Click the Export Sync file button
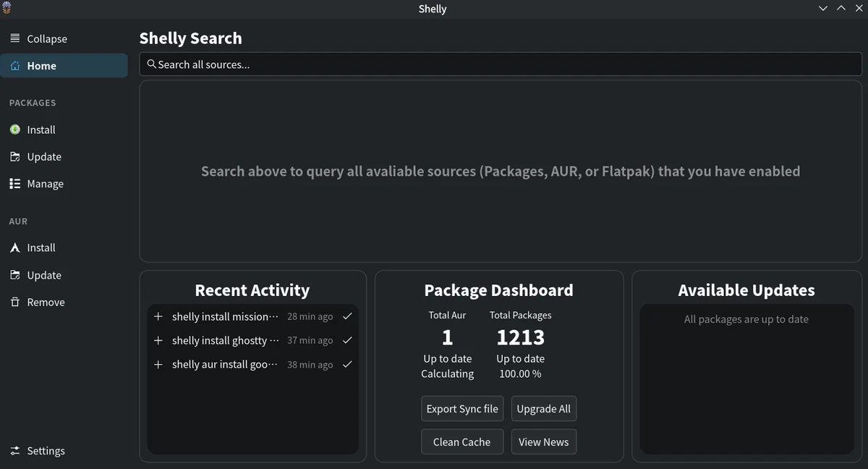 (x=462, y=409)
